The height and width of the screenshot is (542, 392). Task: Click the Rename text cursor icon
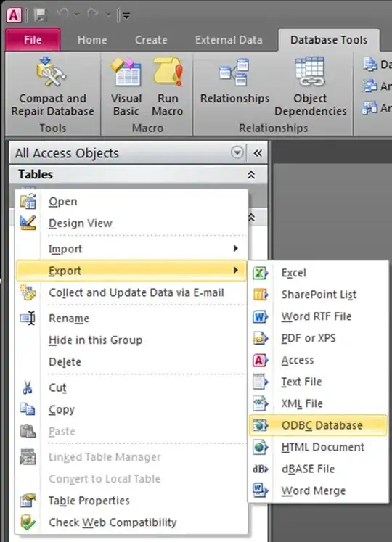click(28, 318)
